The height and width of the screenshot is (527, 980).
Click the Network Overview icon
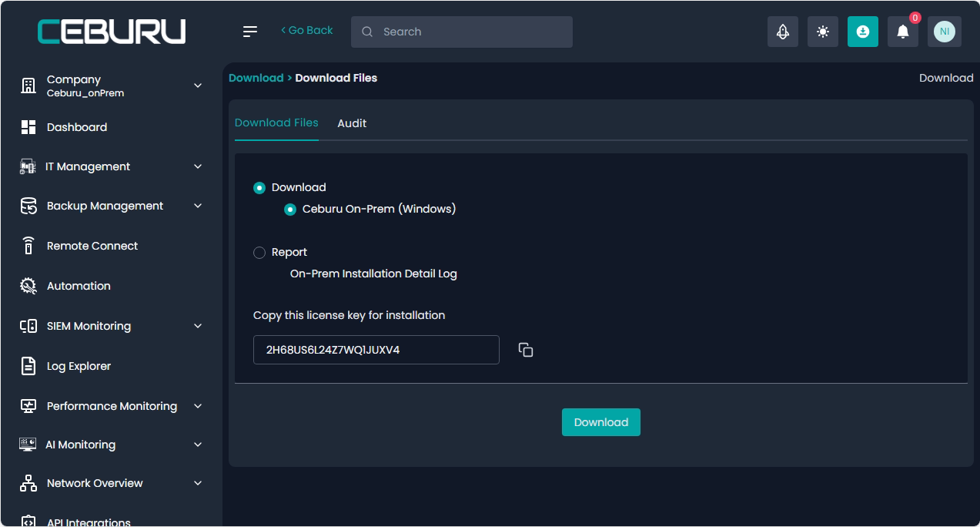[28, 483]
